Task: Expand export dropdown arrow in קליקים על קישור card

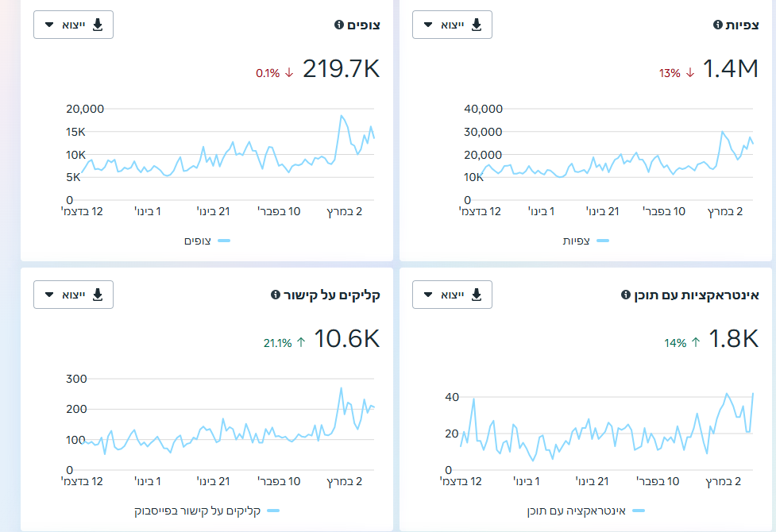Action: tap(49, 295)
